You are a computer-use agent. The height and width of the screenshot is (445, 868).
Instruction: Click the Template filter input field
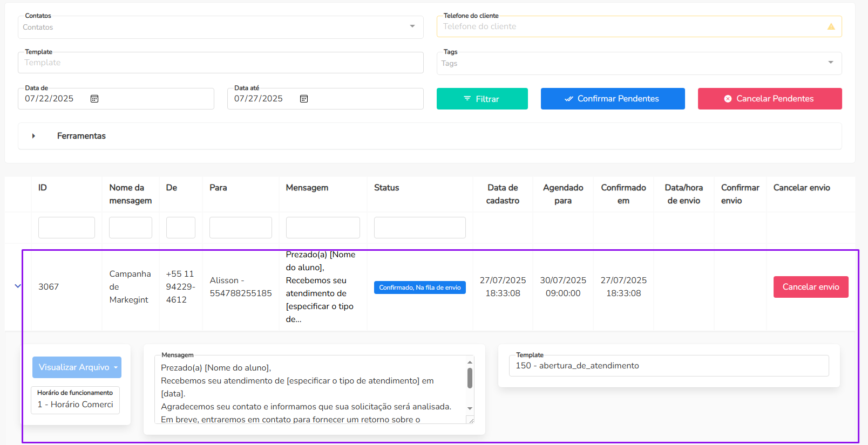[x=220, y=63]
